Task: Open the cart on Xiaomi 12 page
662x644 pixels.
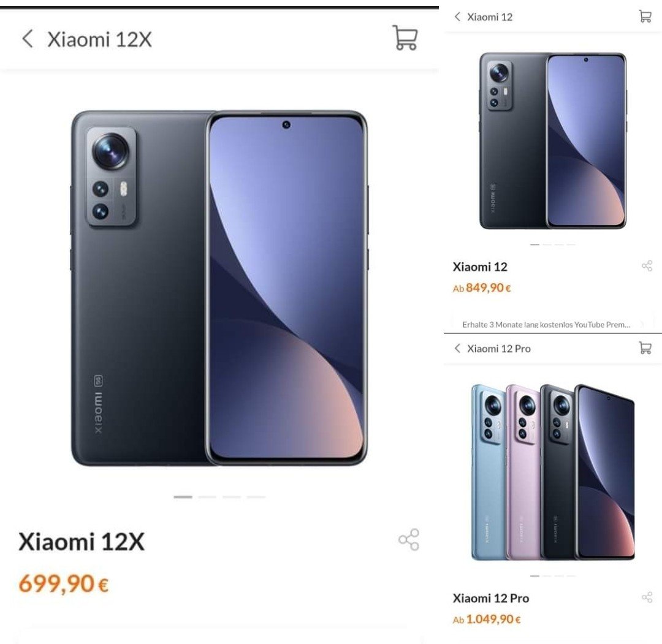Action: tap(645, 17)
